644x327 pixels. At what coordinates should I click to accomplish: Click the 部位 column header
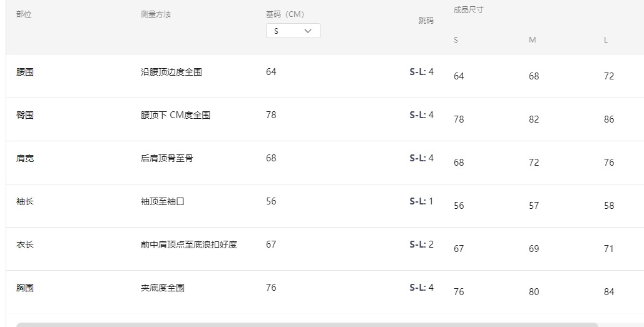pos(24,14)
